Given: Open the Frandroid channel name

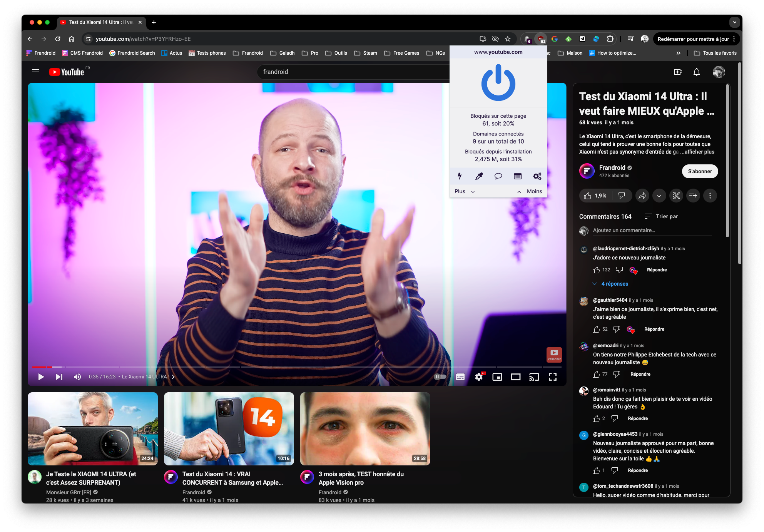Looking at the screenshot, I should [x=612, y=167].
